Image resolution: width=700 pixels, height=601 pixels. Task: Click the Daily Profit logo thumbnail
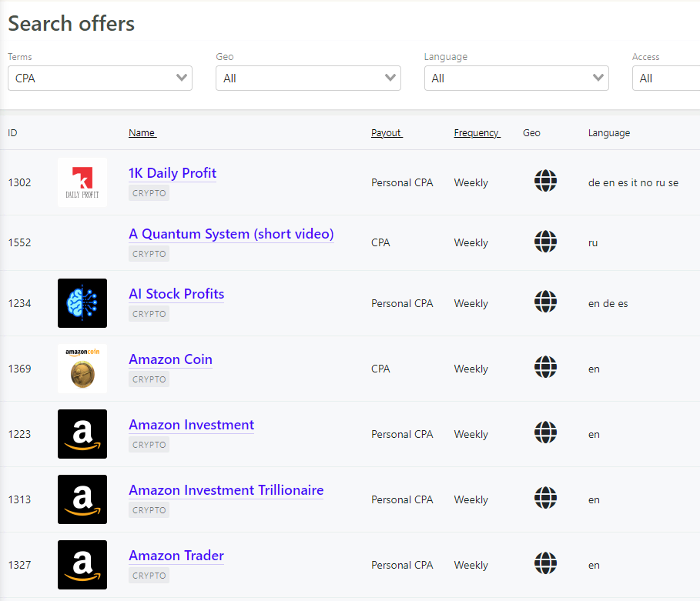coord(82,182)
